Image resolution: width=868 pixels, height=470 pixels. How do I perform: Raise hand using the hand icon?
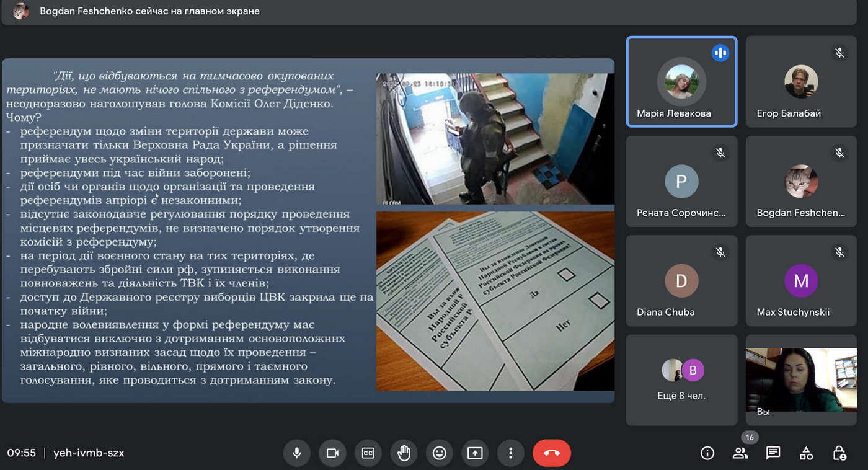[404, 453]
